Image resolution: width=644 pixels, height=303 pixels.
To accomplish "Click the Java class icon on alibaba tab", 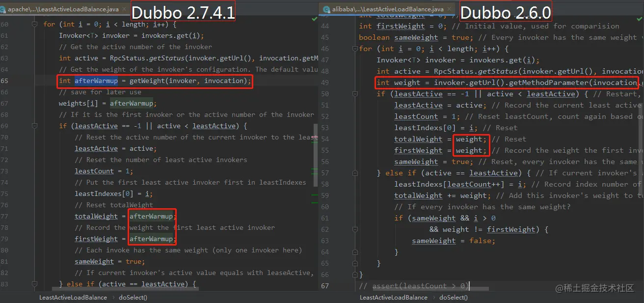I will point(326,9).
